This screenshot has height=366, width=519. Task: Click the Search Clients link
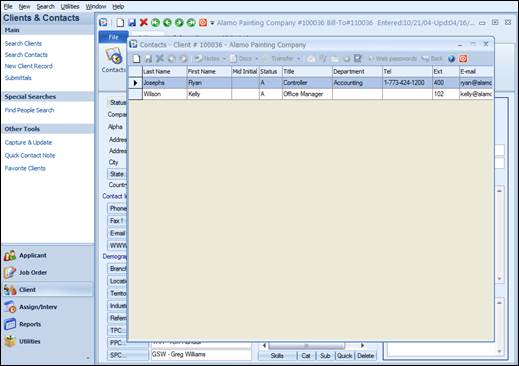click(x=23, y=43)
